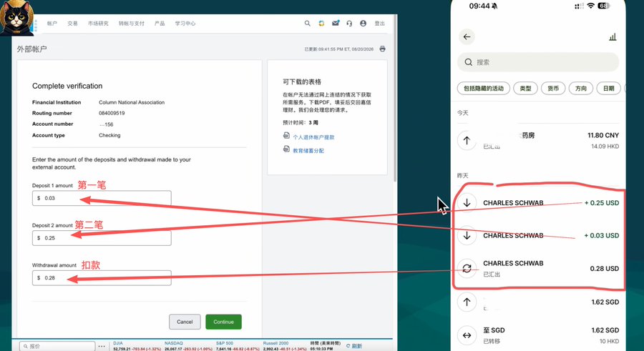Tap down-arrow icon of +0.25 USD transaction
This screenshot has height=351, width=644.
pyautogui.click(x=467, y=202)
